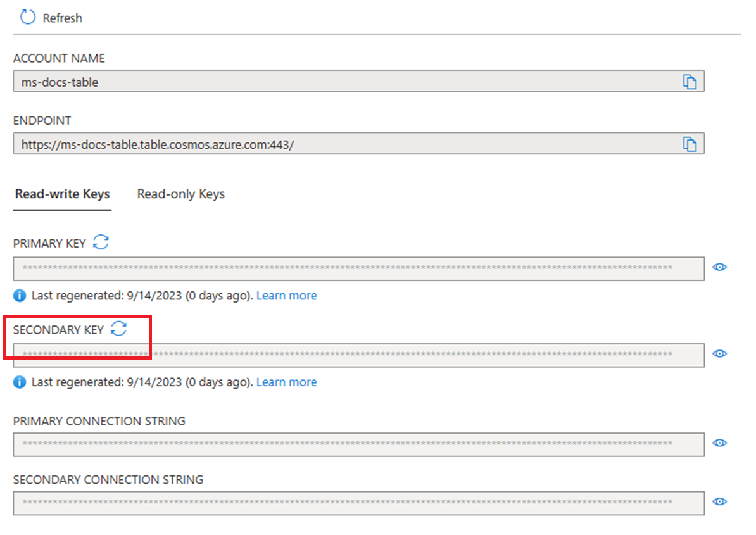The width and height of the screenshot is (756, 535).
Task: Click the Refresh icon at top
Action: tap(27, 17)
